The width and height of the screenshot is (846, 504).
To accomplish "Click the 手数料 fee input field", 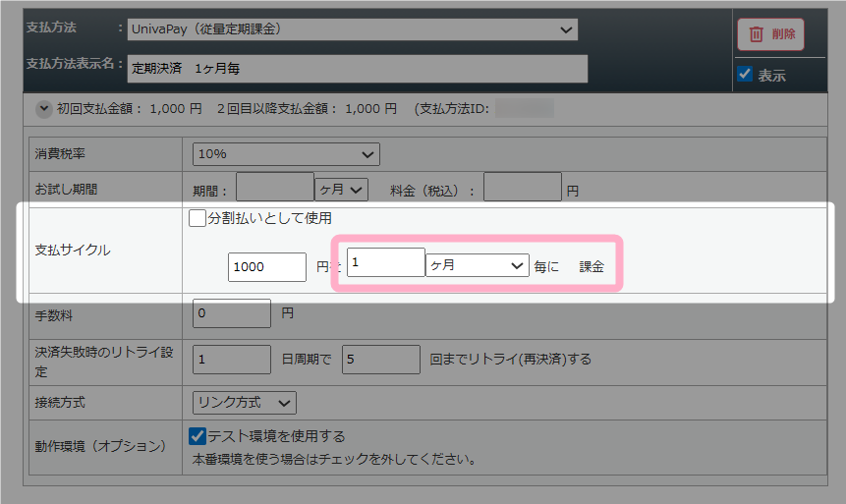I will point(232,313).
